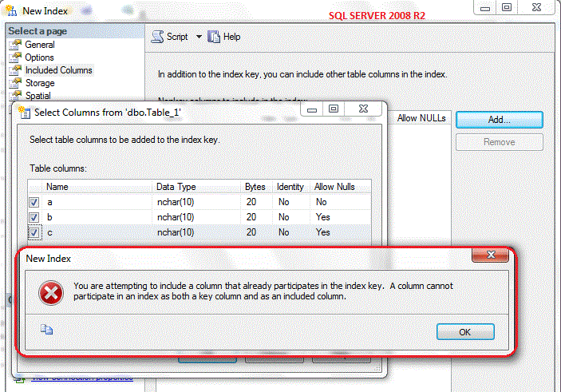Click the Help icon in the toolbar
This screenshot has width=561, height=392.
coord(214,37)
